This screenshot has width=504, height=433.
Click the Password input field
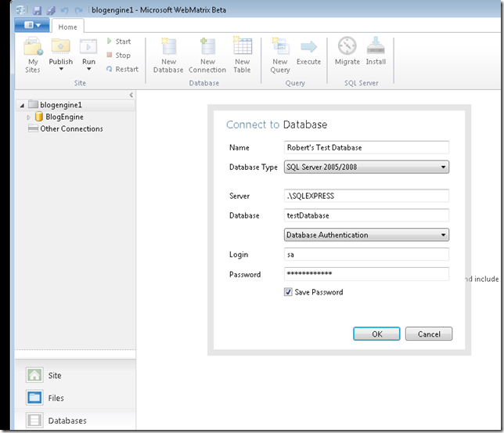pos(366,274)
